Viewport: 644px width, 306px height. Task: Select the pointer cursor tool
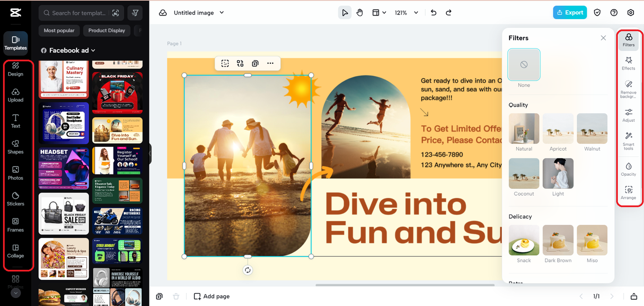[x=345, y=13]
